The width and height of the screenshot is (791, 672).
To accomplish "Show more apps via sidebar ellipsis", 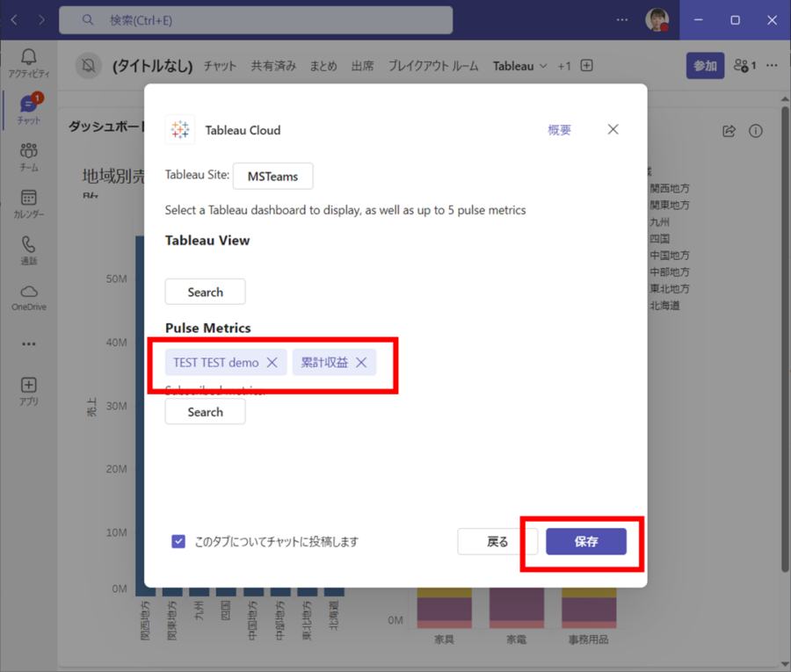I will tap(29, 343).
